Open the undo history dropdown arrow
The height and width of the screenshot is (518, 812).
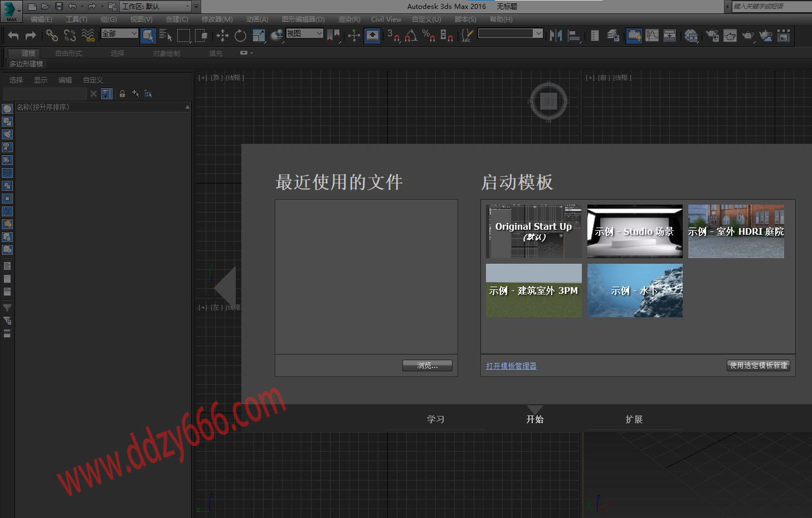[x=82, y=7]
